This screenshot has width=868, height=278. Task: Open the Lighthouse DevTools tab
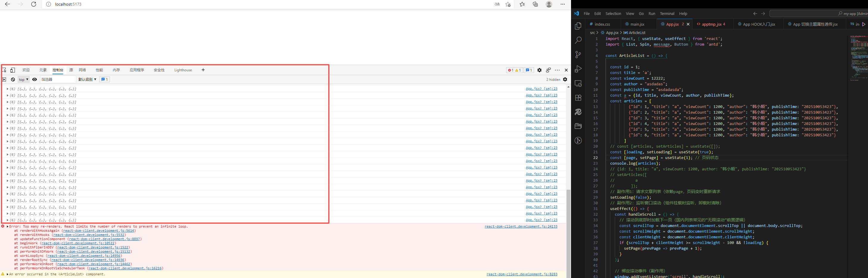(x=183, y=70)
